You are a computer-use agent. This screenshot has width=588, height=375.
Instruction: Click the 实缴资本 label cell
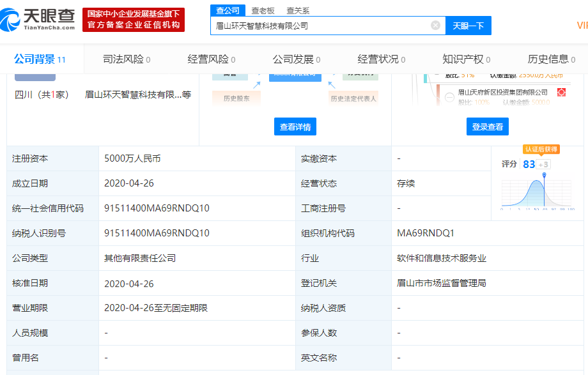[343, 158]
